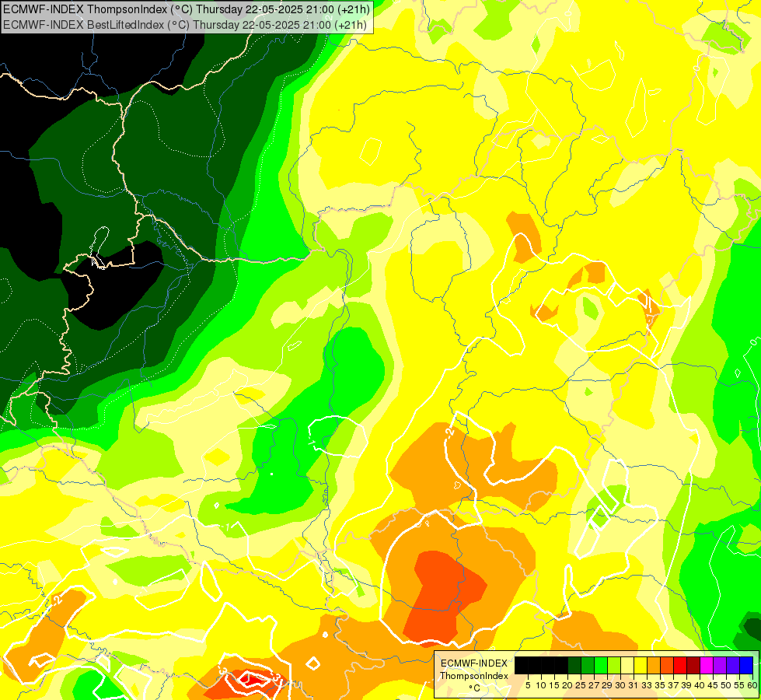Pick the orange legend swatch between 33 and 35
The height and width of the screenshot is (700, 761).
pos(654,665)
